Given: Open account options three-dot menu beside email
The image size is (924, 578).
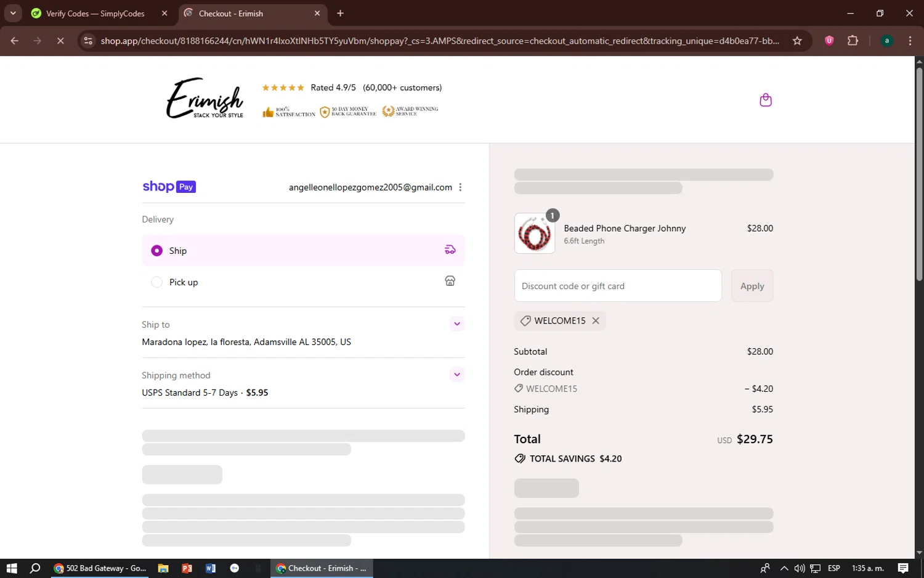Looking at the screenshot, I should (x=460, y=187).
